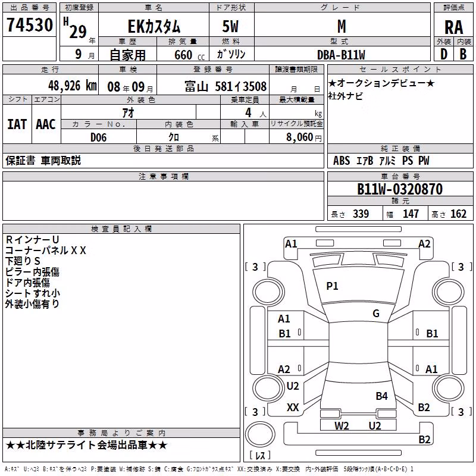Screen dimensions: 476x476
Task: Click B4 mark on rear hatch
Action: click(381, 396)
